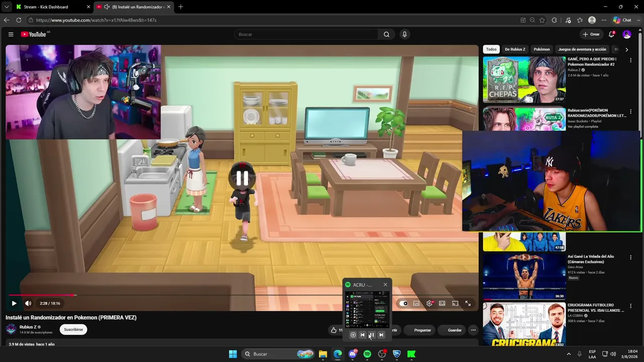Open the tab list dropdown in the browser
Image resolution: width=644 pixels, height=362 pixels.
(x=7, y=7)
